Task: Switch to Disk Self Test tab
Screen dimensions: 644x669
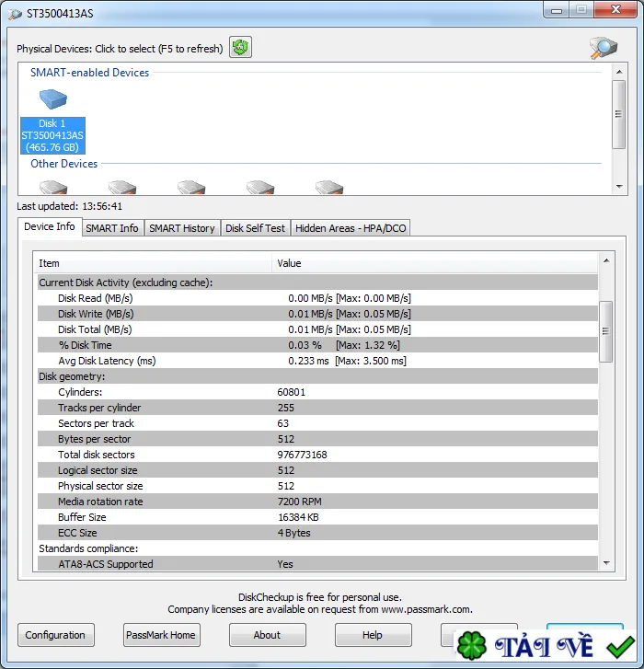Action: [255, 228]
